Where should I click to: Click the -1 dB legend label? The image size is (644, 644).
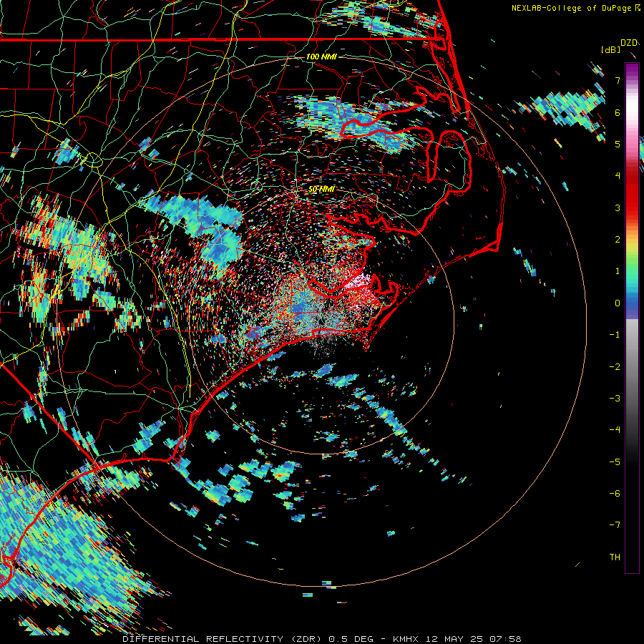tap(615, 335)
